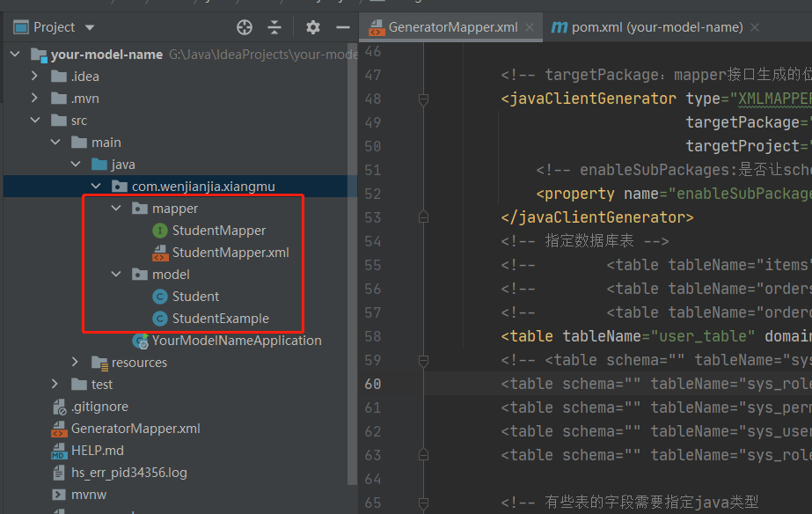
Task: Collapse the your-model-name root node
Action: [15, 54]
